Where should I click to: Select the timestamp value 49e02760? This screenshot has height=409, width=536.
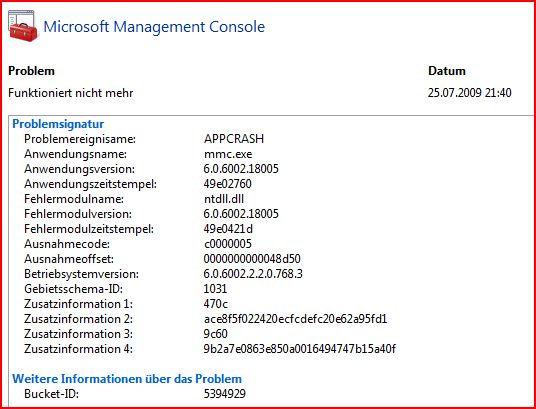227,184
